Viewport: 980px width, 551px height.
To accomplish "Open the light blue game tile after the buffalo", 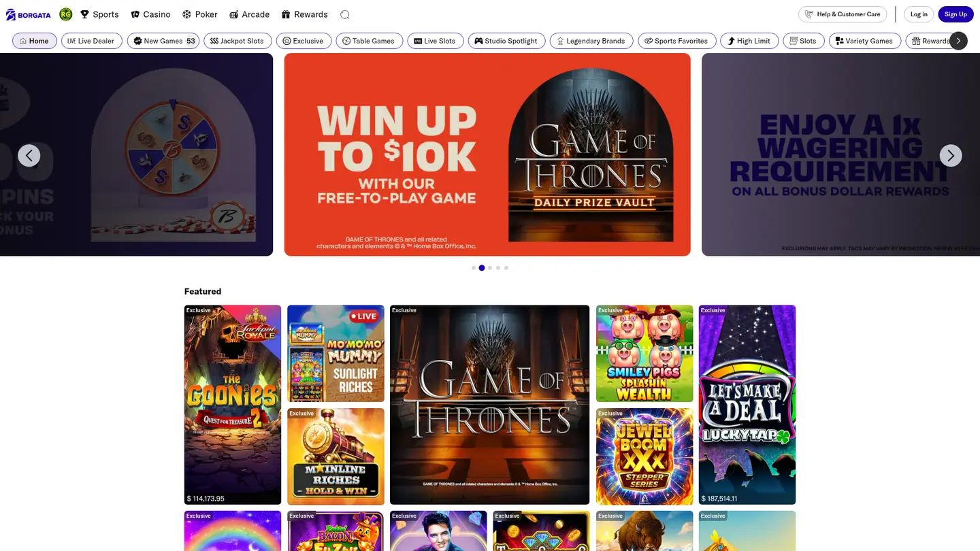I will tap(747, 531).
